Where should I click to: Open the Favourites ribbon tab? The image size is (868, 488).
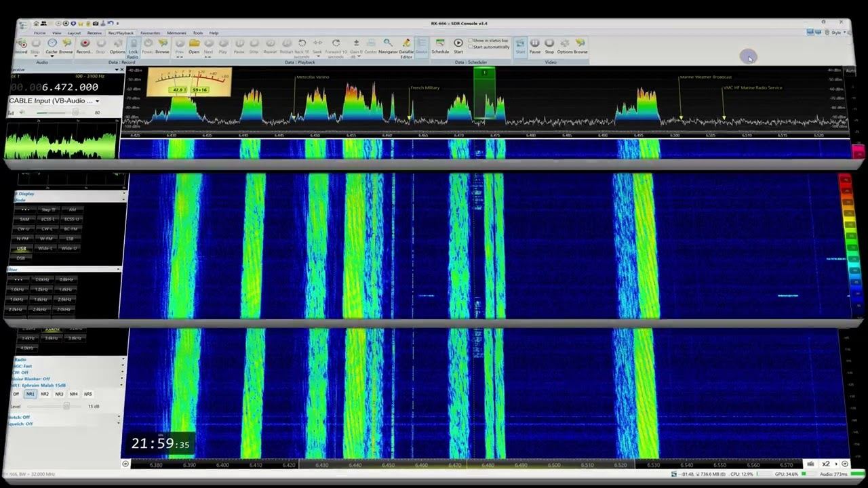151,33
